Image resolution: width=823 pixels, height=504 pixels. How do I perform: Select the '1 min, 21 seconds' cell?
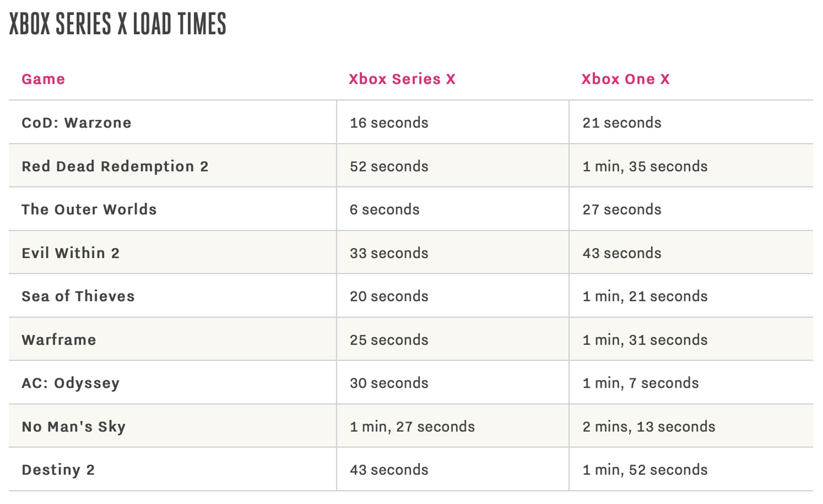[x=645, y=296]
